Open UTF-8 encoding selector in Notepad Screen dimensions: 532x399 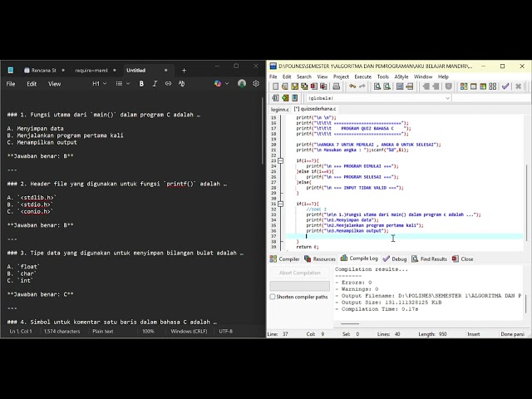pyautogui.click(x=226, y=331)
